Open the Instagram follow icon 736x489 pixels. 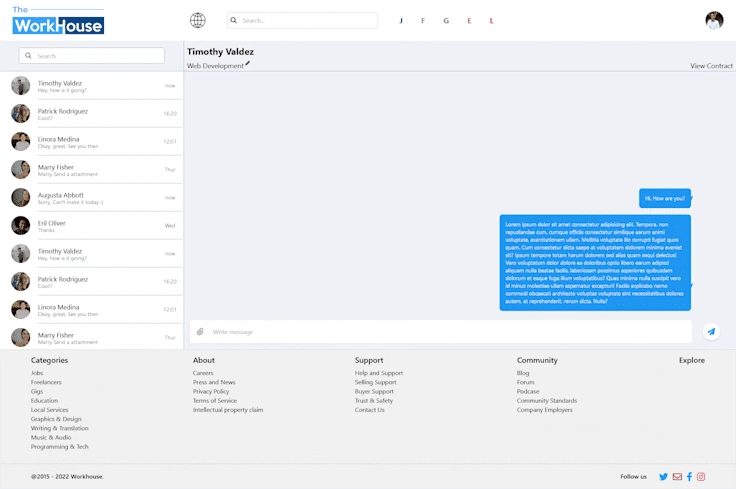(701, 477)
